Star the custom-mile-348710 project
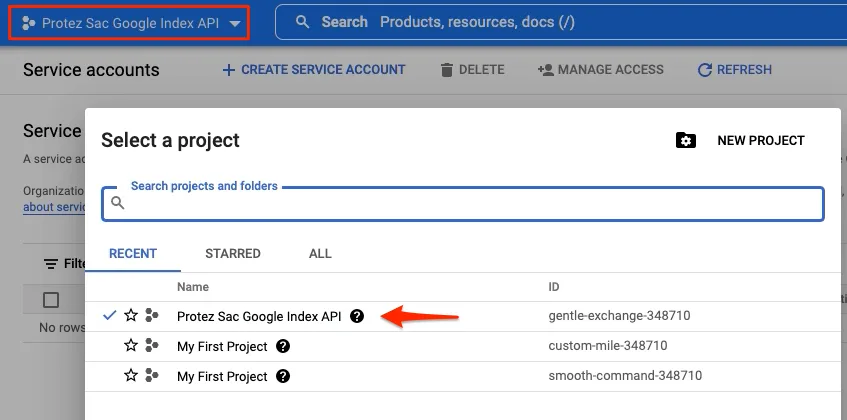 [131, 346]
